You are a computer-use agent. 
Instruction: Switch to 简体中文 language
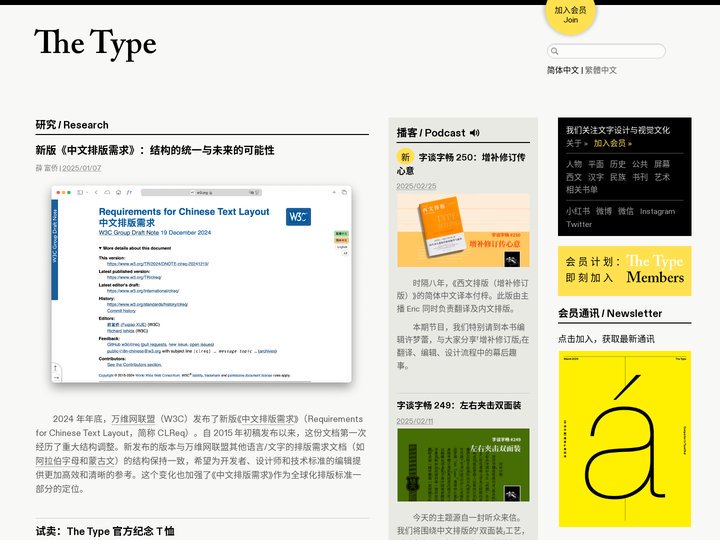(x=562, y=70)
